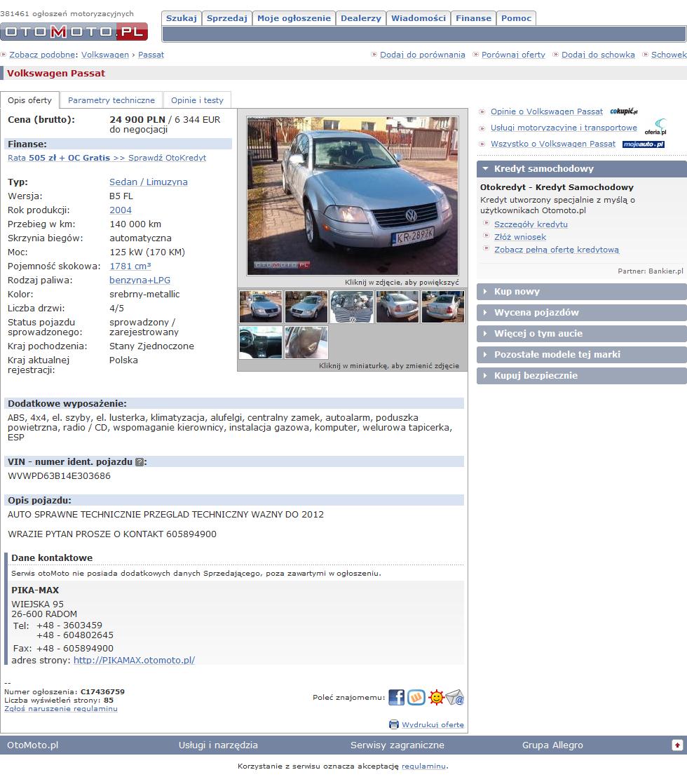Click the 2004 production year link

[x=121, y=210]
